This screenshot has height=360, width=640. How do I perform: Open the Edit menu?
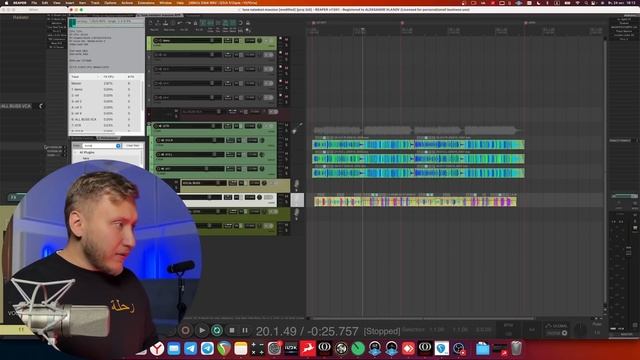pos(45,2)
